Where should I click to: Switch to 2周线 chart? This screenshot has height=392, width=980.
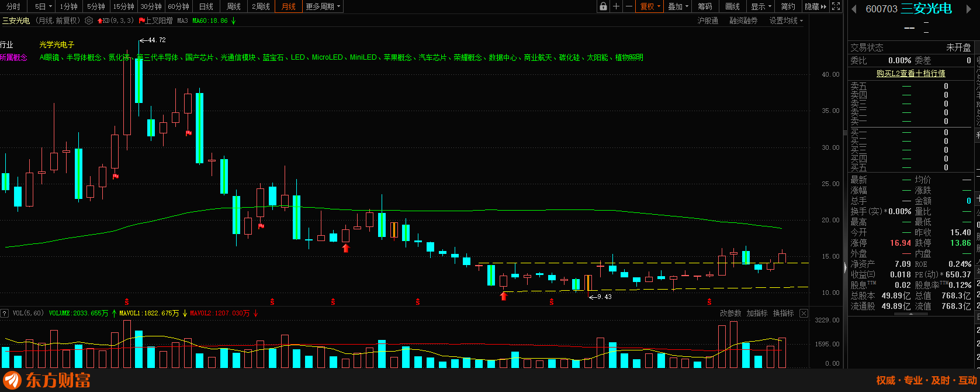point(261,6)
